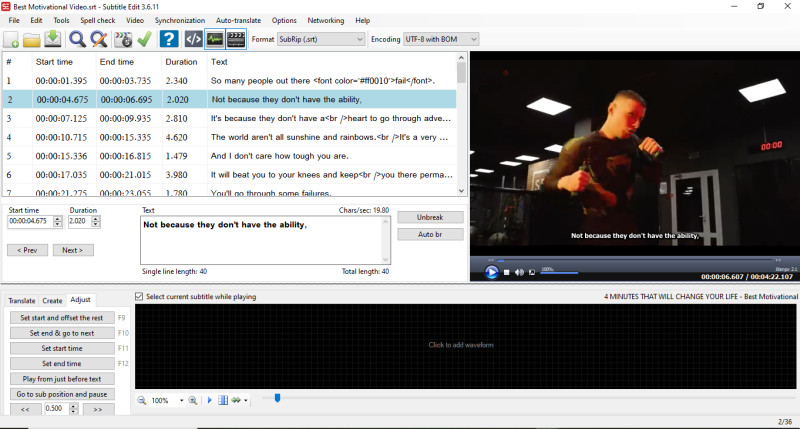Toggle source view with the code icon
800x429 pixels.
[194, 40]
